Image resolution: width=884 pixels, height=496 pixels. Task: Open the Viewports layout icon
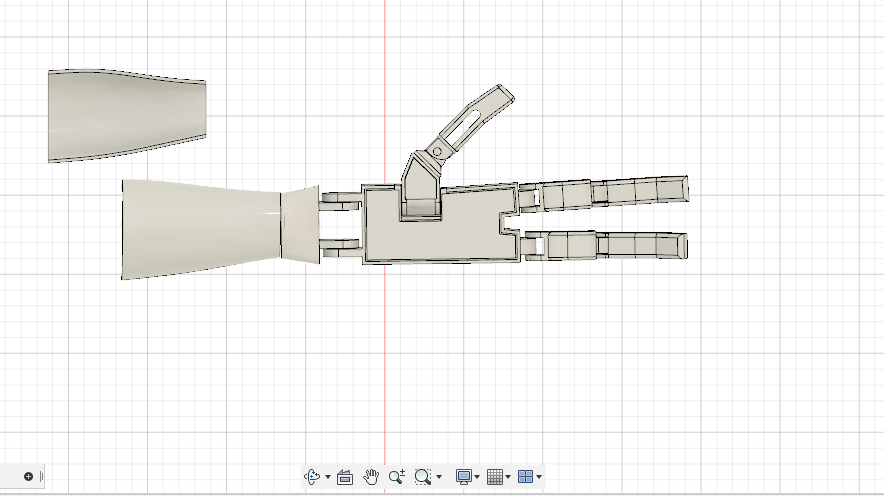coord(525,477)
